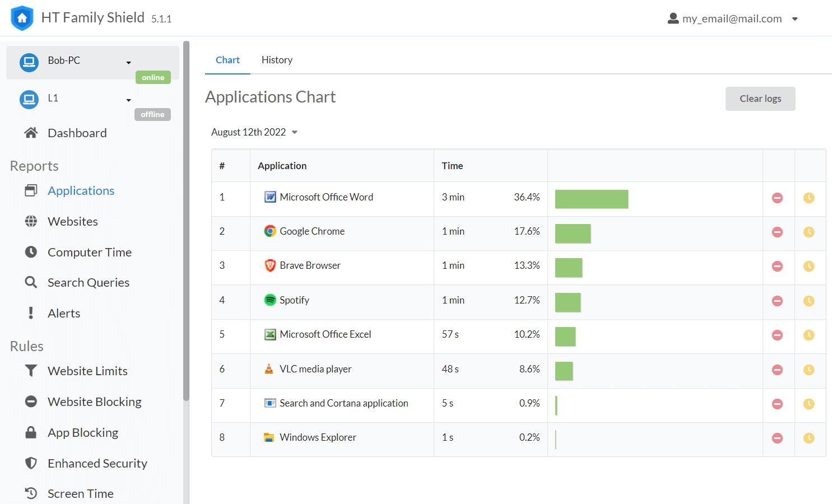Switch to the Chart tab
This screenshot has height=504, width=832.
coord(227,60)
